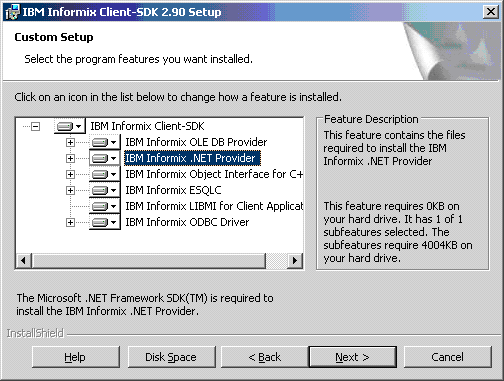
Task: Expand the Object Interface for C++ node
Action: pos(70,174)
